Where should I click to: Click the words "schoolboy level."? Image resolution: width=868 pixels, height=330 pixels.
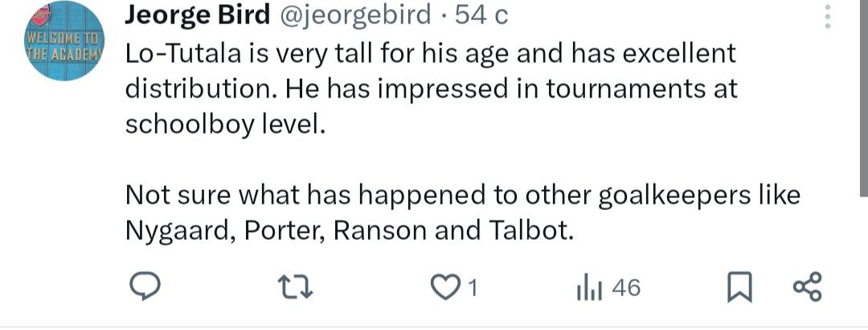pos(223,124)
